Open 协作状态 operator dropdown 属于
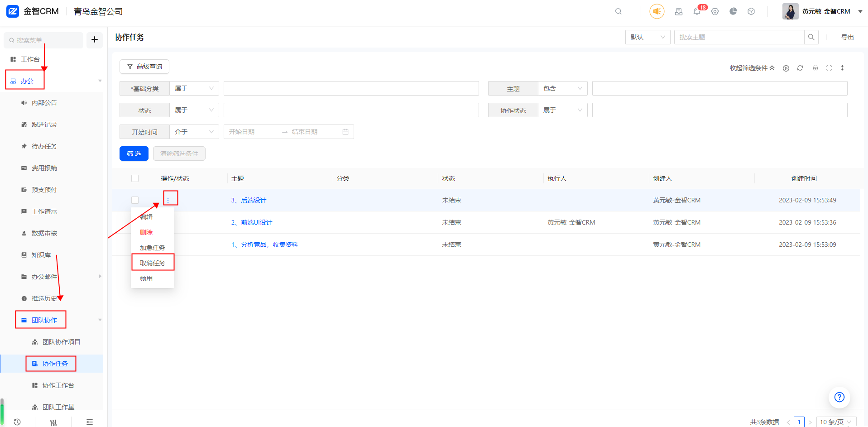This screenshot has width=868, height=427. 563,110
